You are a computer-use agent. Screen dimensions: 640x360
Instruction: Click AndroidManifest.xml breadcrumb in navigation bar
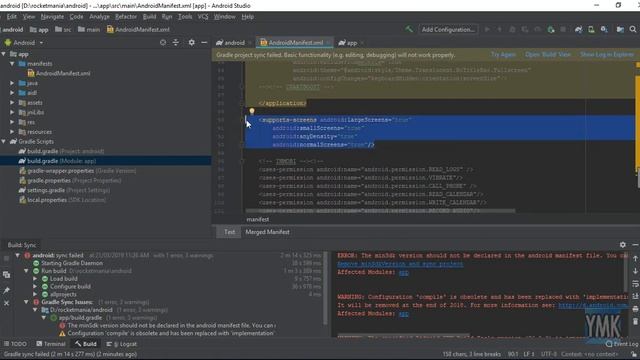pos(138,29)
